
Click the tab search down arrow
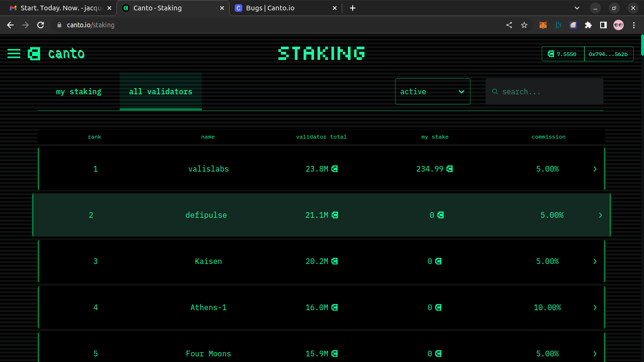pyautogui.click(x=577, y=8)
